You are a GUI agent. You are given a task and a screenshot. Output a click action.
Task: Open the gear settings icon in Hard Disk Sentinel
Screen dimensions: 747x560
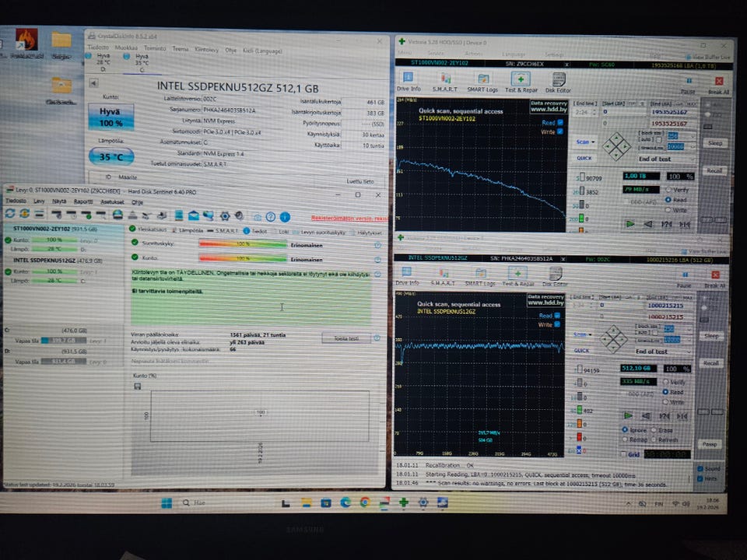224,216
